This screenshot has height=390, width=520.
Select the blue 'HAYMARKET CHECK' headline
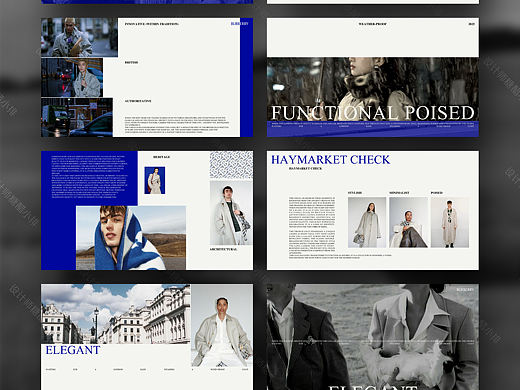(x=330, y=160)
